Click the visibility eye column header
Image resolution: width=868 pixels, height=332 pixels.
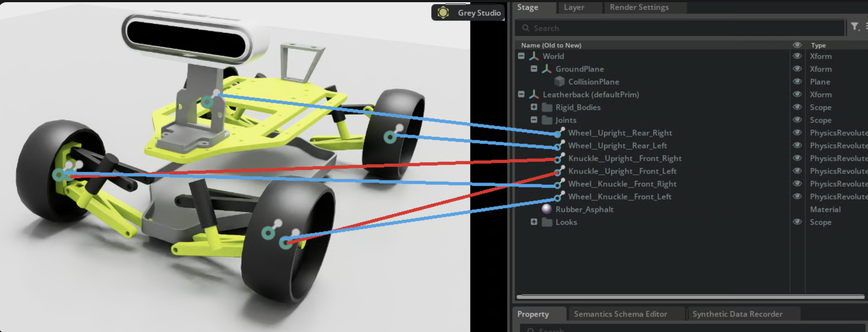[x=797, y=45]
